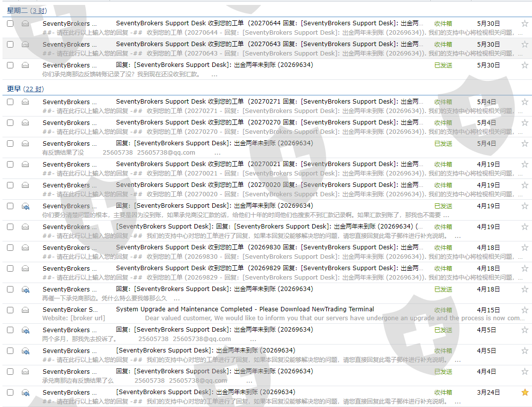The width and height of the screenshot is (532, 407).
Task: Tick the System Upgrade email checkbox
Action: pyautogui.click(x=10, y=310)
